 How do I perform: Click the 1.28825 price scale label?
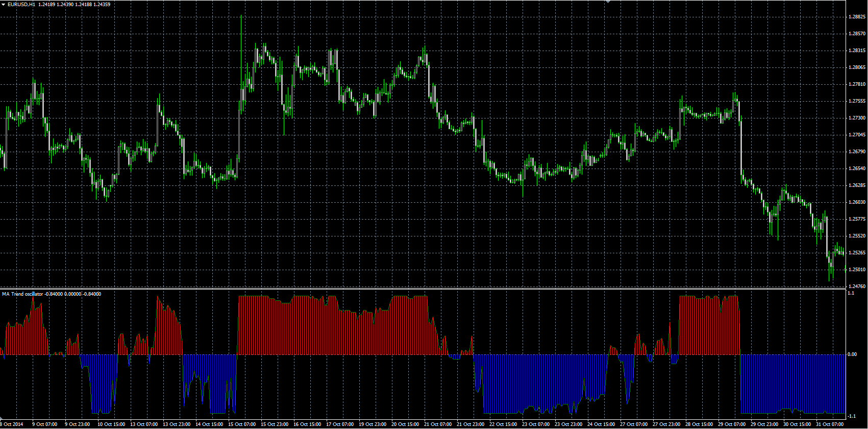tap(857, 17)
